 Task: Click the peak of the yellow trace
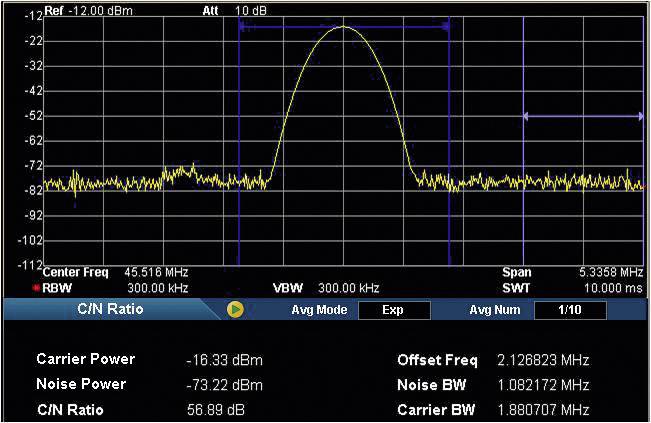click(344, 28)
